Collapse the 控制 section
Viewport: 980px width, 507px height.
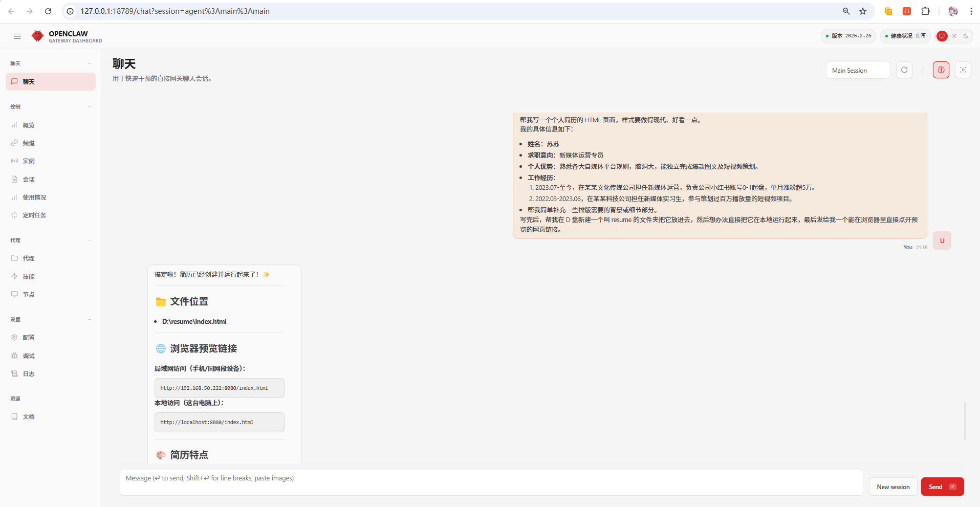click(x=90, y=106)
